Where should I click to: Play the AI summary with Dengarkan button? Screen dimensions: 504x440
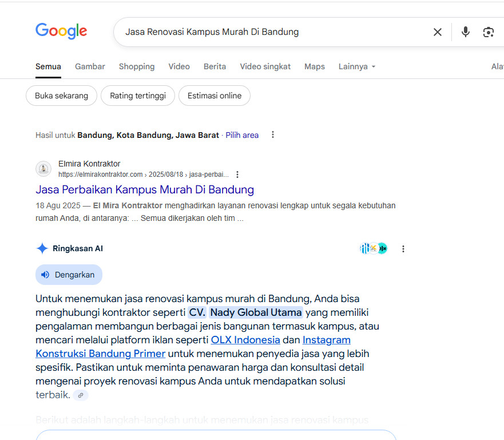(69, 275)
